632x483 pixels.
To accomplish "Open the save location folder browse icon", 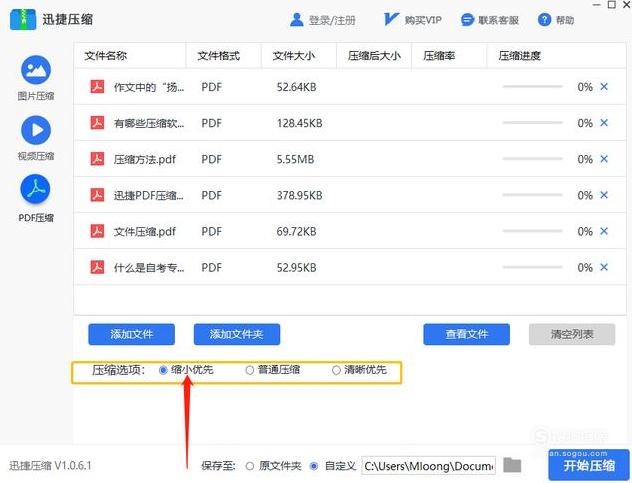I will (512, 465).
